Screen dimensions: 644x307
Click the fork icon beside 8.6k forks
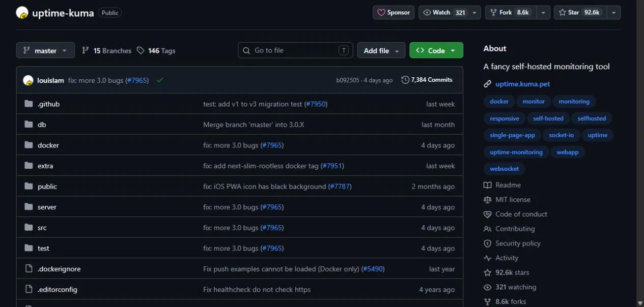pos(487,302)
